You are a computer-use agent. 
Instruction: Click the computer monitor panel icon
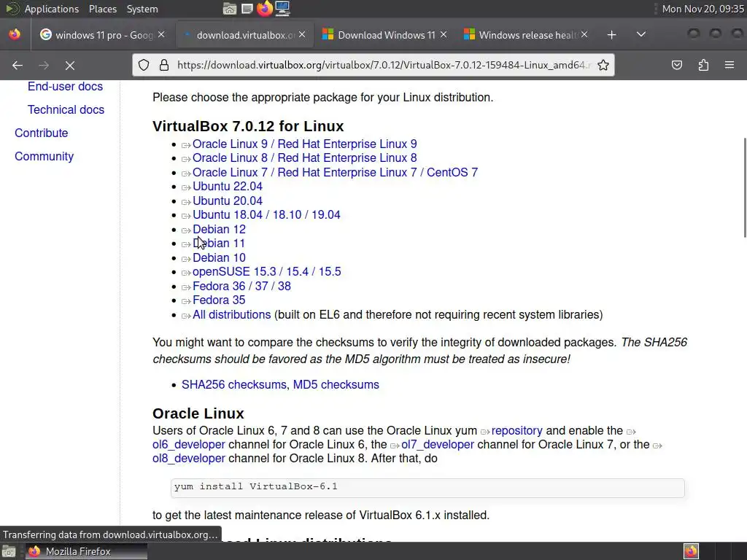[x=282, y=9]
